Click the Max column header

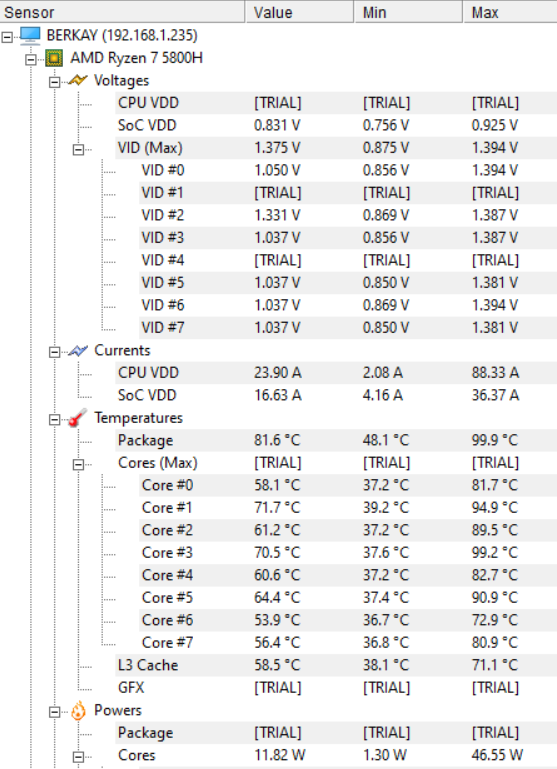pyautogui.click(x=510, y=12)
